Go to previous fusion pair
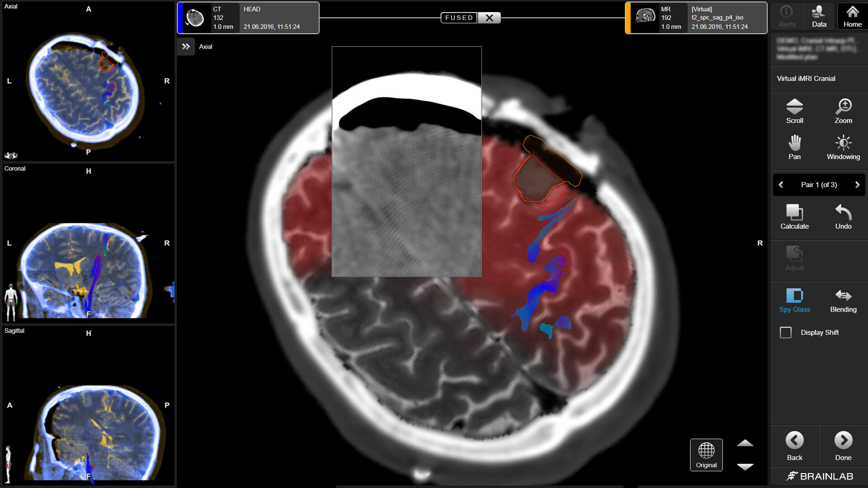Screen dimensions: 868x488 click(x=780, y=184)
